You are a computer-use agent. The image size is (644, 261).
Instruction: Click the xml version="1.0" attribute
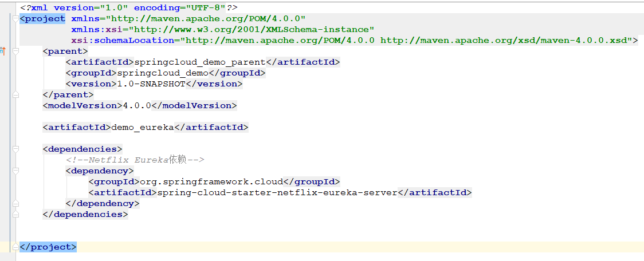tap(80, 8)
